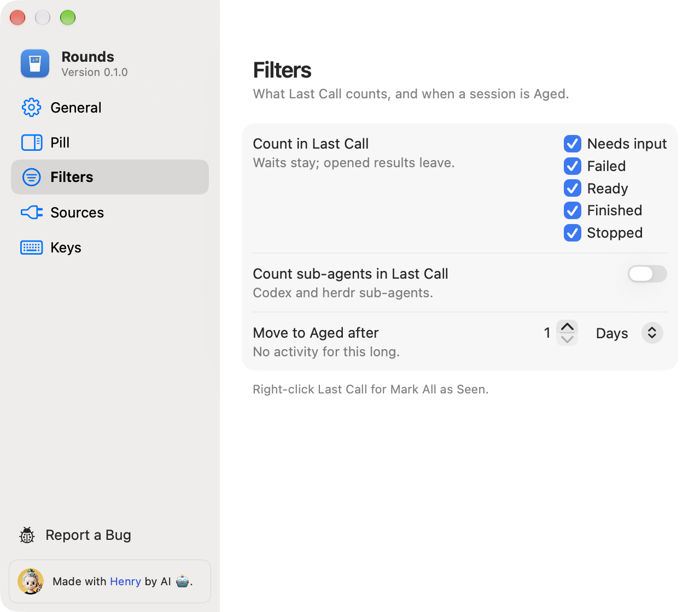Screen dimensions: 700x612
Task: Click the green zoom window button
Action: point(68,17)
